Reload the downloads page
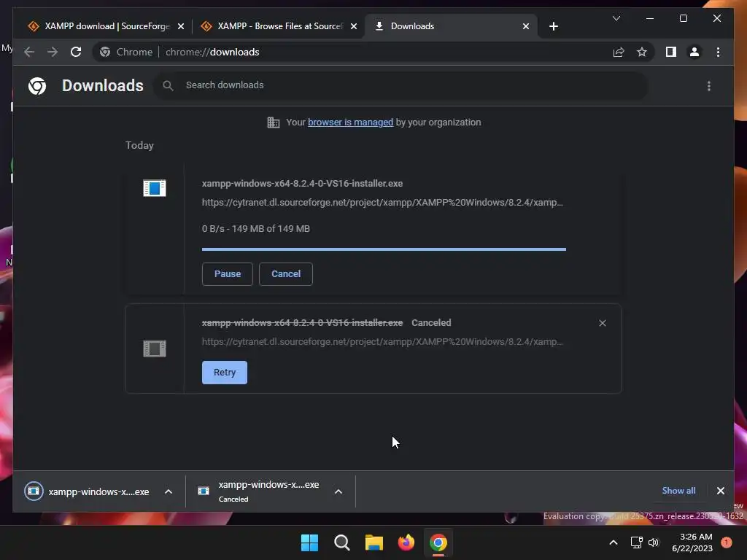Image resolution: width=747 pixels, height=560 pixels. point(76,52)
